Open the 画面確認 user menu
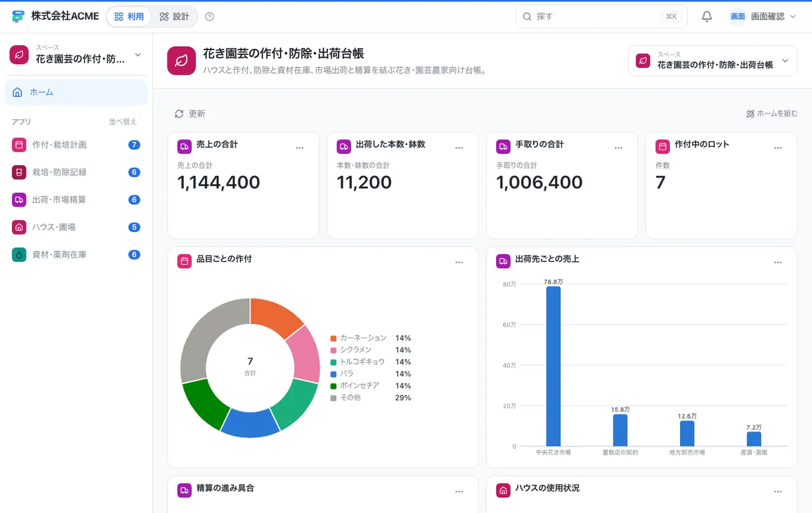Image resolution: width=812 pixels, height=513 pixels. coord(763,16)
